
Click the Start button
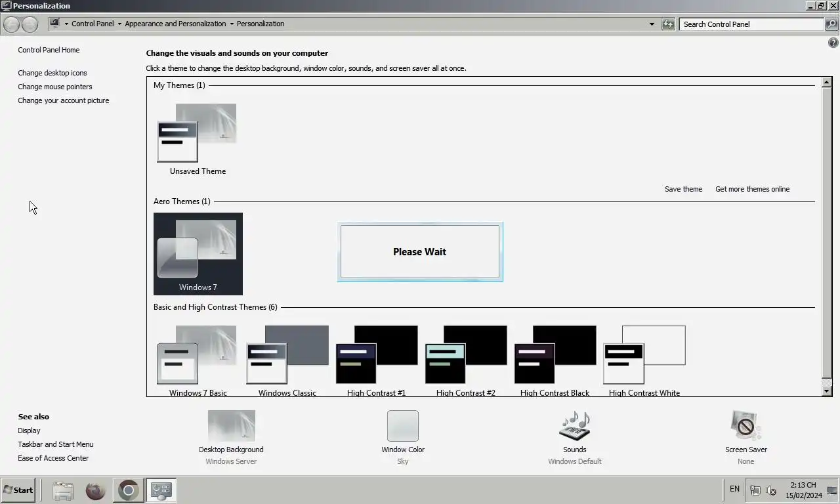18,490
